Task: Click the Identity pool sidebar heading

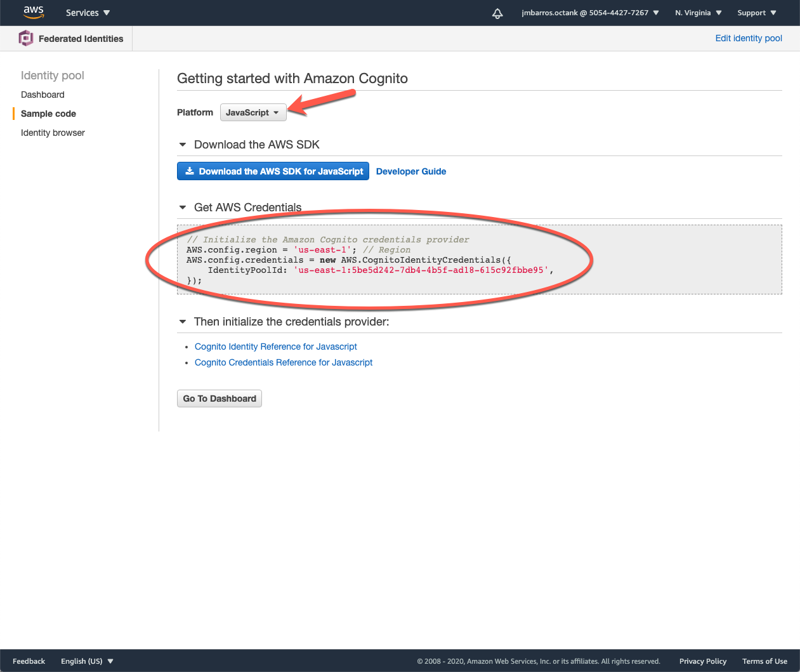Action: [x=53, y=76]
